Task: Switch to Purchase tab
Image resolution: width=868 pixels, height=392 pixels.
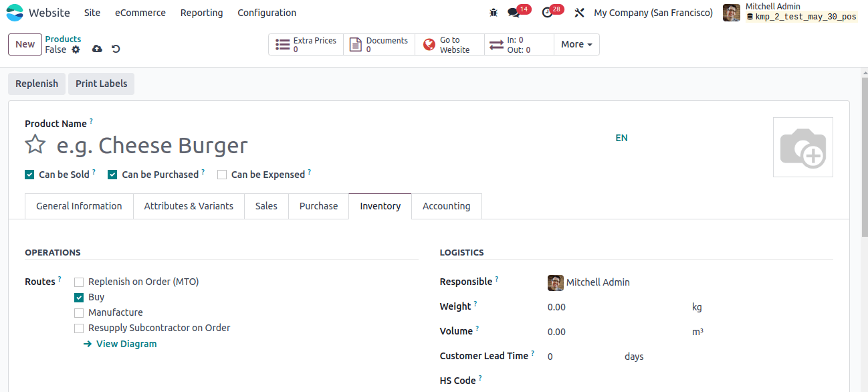Action: pyautogui.click(x=318, y=206)
